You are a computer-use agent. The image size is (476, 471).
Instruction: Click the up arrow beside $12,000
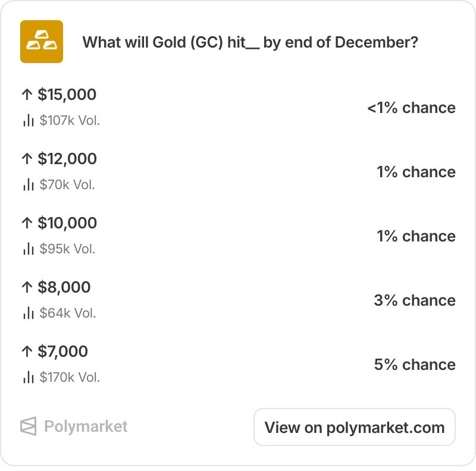27,159
